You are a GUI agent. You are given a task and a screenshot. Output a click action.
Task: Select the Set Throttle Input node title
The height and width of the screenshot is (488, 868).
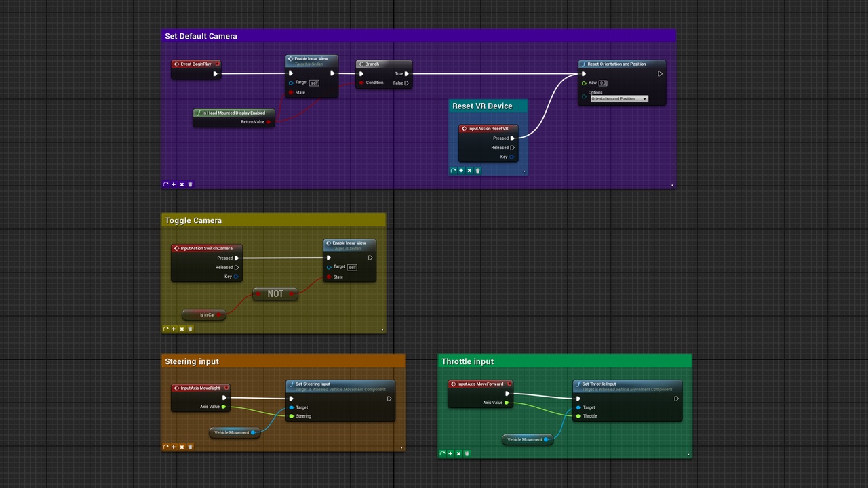[x=599, y=384]
